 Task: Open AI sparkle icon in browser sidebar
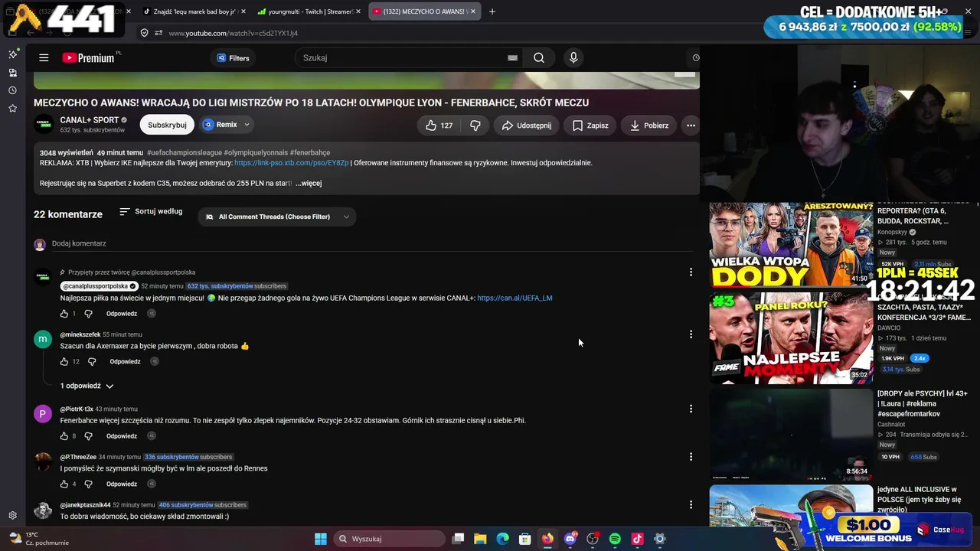click(12, 54)
